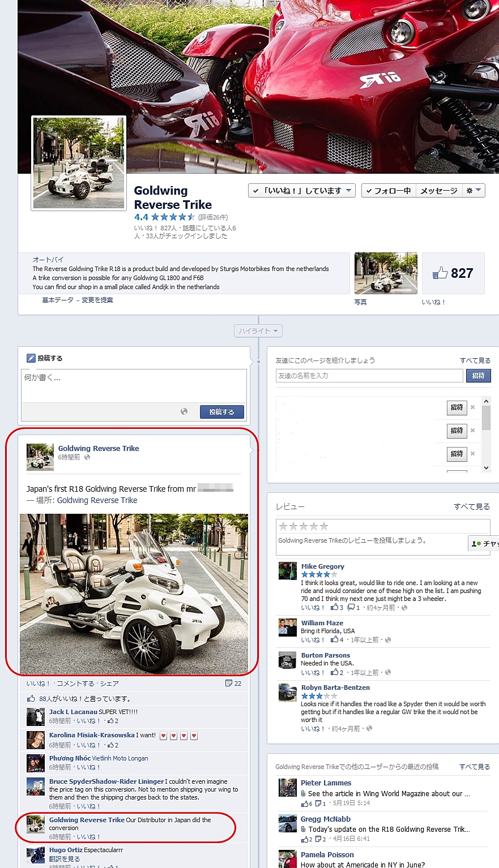Dismiss the first invite suggestion with X
This screenshot has height=868, width=499.
tap(473, 407)
